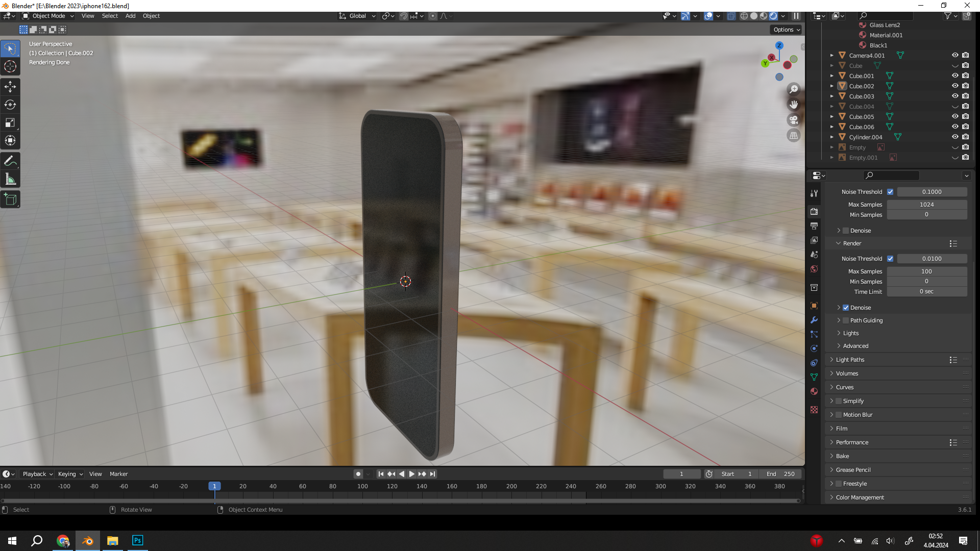Open the Modifier properties wrench tab
The image size is (980, 551).
[x=814, y=320]
